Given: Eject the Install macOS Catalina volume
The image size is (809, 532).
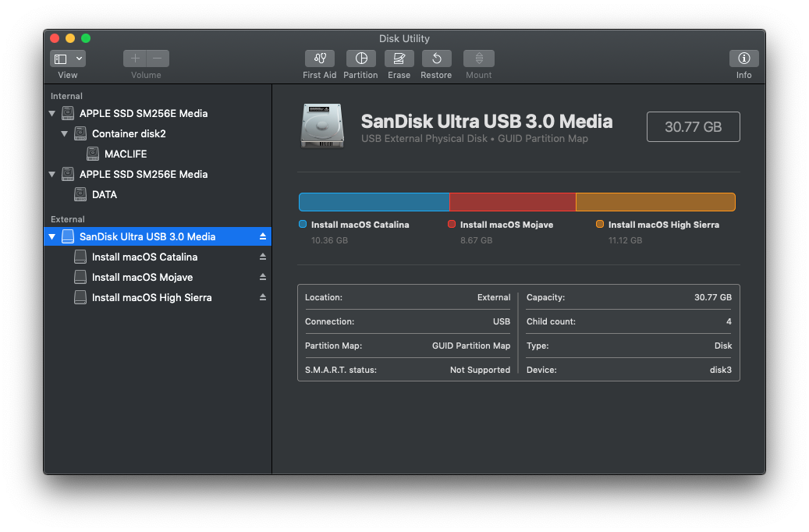Looking at the screenshot, I should click(x=263, y=257).
